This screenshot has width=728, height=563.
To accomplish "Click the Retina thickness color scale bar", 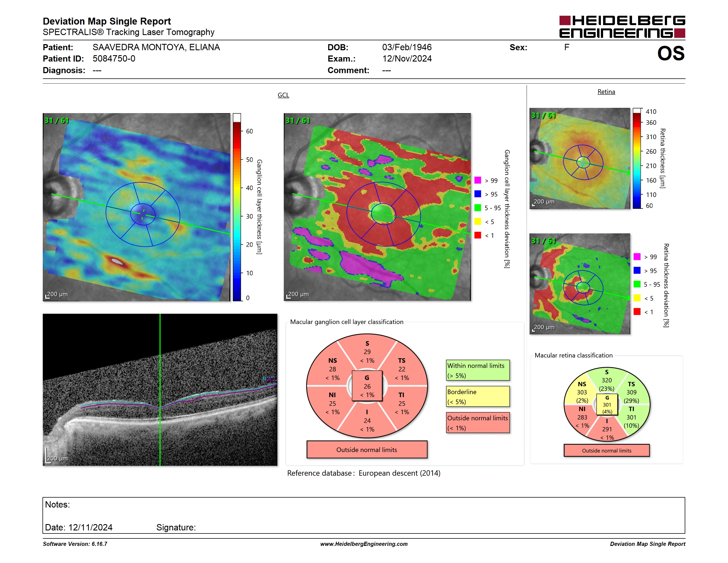I will (x=637, y=158).
